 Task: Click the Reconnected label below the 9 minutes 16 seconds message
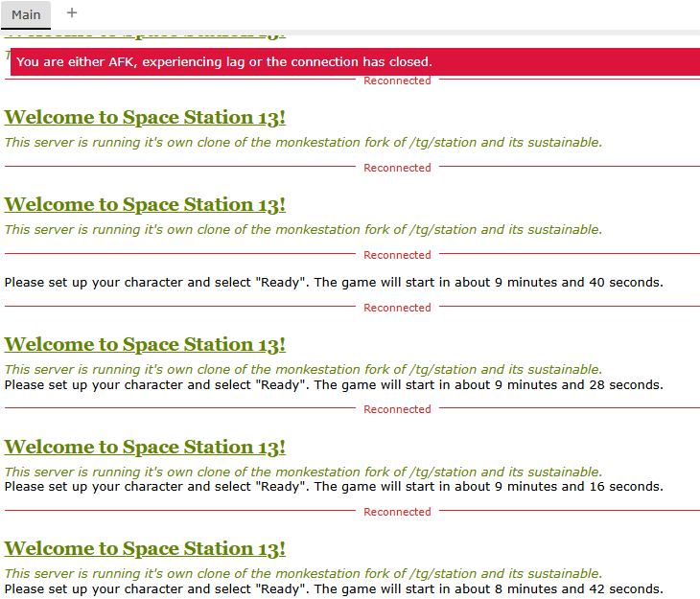[x=397, y=512]
